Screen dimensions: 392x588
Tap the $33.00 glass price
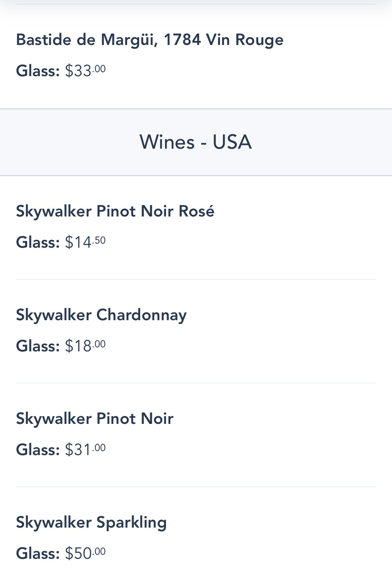click(85, 71)
